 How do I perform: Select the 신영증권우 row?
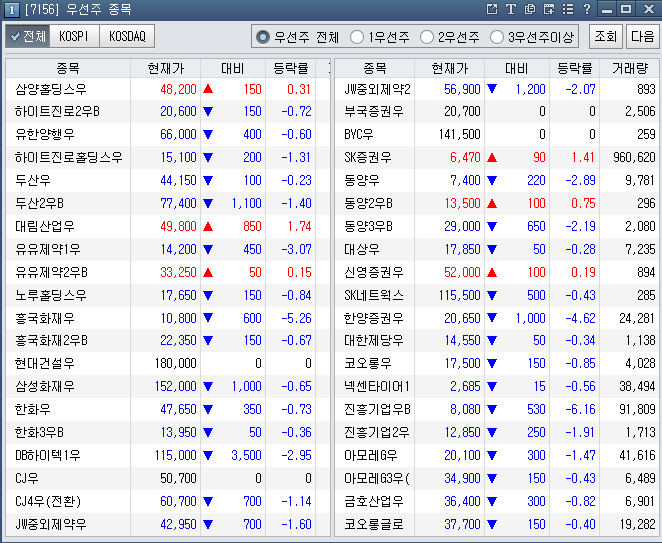pos(497,272)
